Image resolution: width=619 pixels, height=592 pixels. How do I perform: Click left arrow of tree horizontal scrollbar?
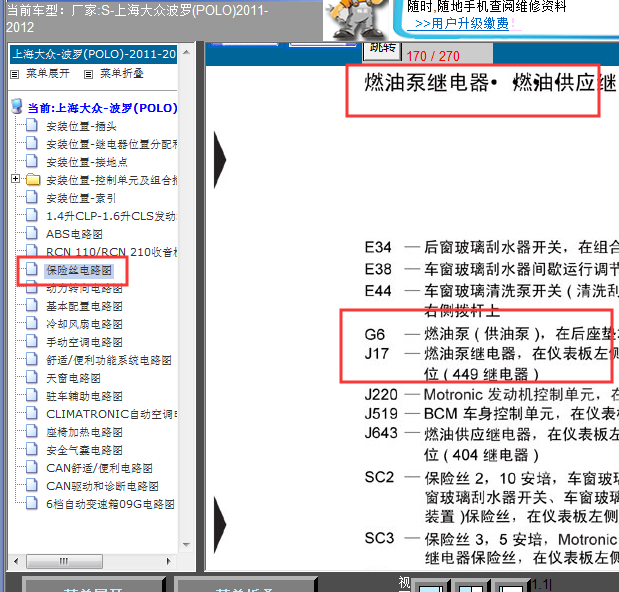16,561
